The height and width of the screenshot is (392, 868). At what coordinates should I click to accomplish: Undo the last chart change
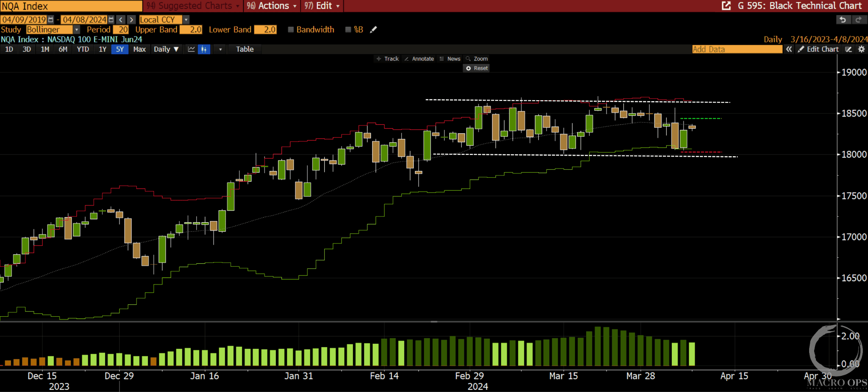click(843, 19)
